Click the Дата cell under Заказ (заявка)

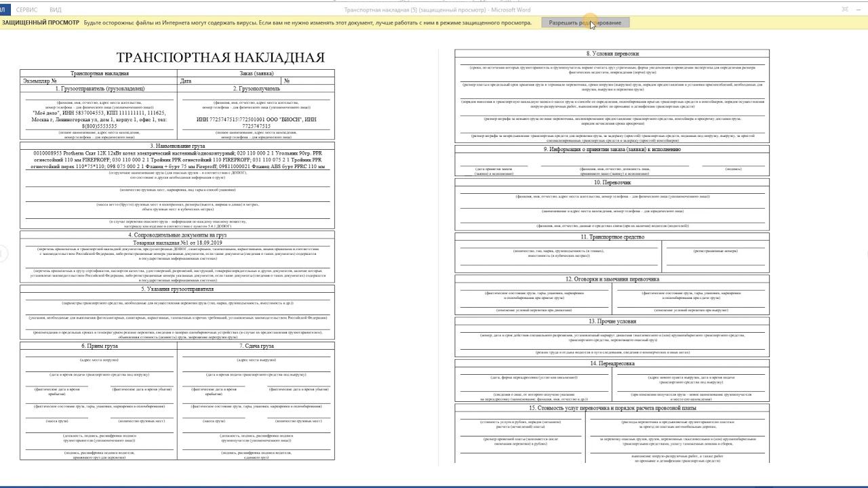tap(230, 81)
